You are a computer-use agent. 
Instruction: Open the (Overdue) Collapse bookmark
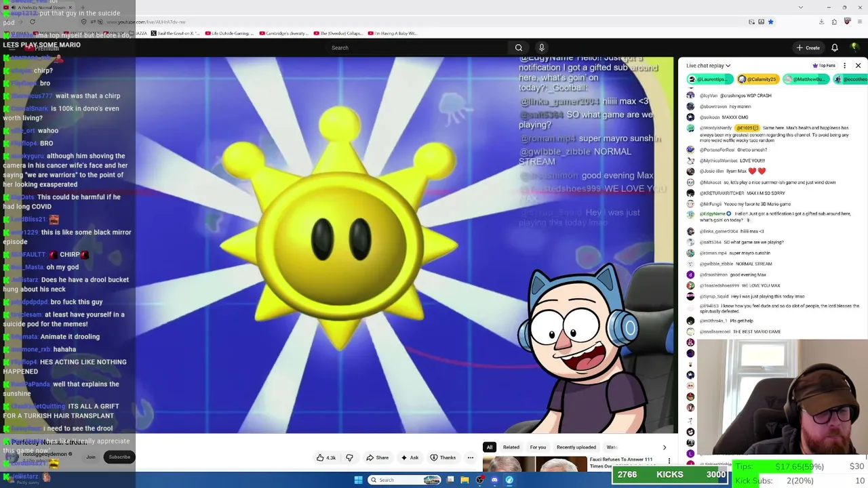pyautogui.click(x=337, y=33)
